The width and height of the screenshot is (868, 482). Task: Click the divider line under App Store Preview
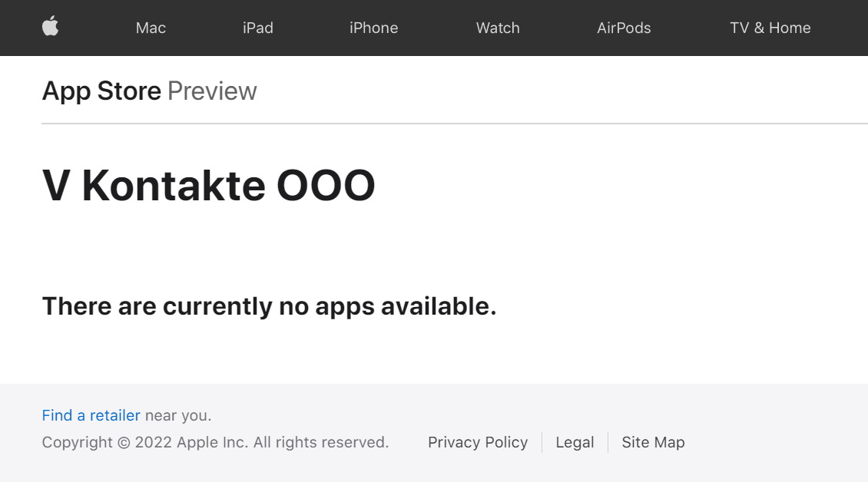coord(455,124)
